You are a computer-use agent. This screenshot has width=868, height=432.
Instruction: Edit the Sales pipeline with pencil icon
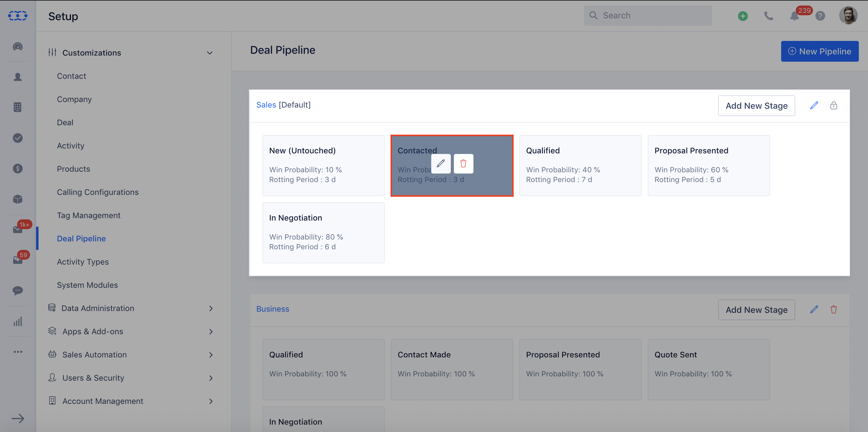(x=814, y=105)
